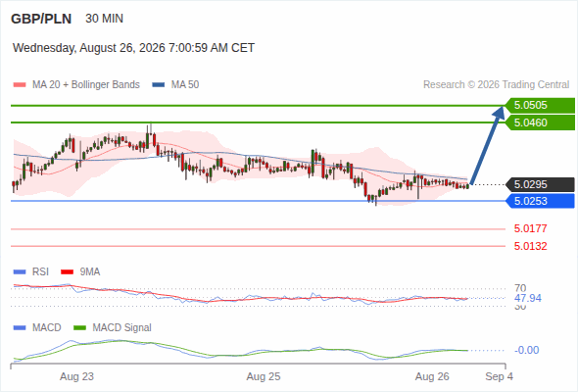This screenshot has width=578, height=392.
Task: Click the 5.0253 blue pivot label
Action: coord(541,201)
